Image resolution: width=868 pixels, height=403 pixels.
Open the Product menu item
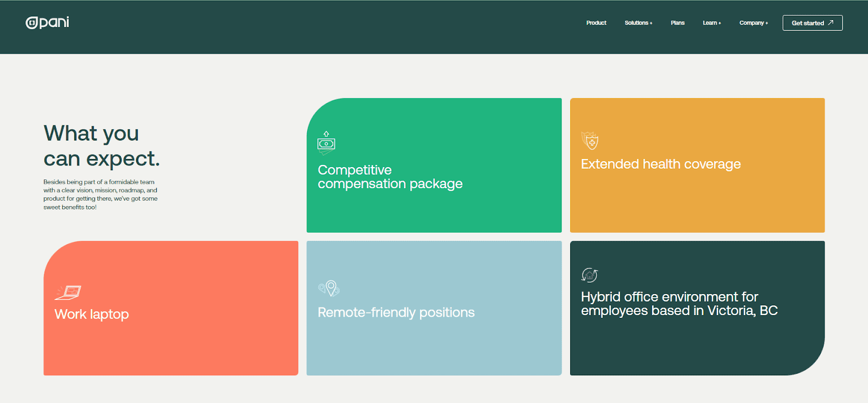[596, 23]
